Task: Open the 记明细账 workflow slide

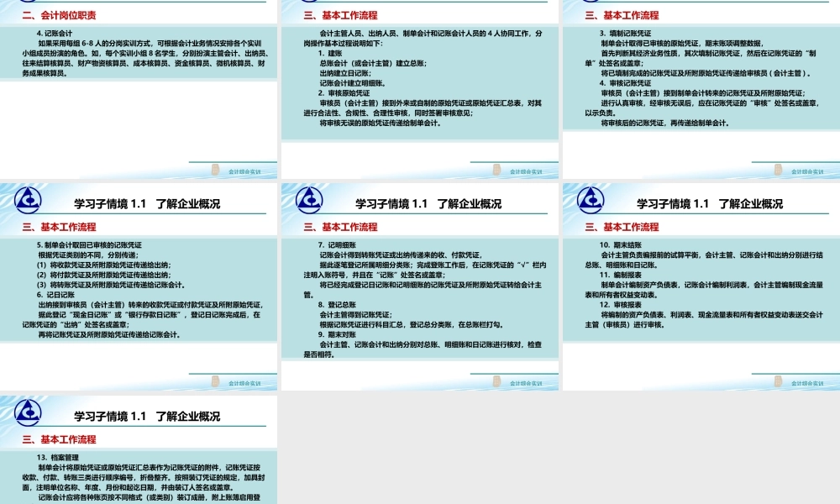Action: [x=420, y=286]
